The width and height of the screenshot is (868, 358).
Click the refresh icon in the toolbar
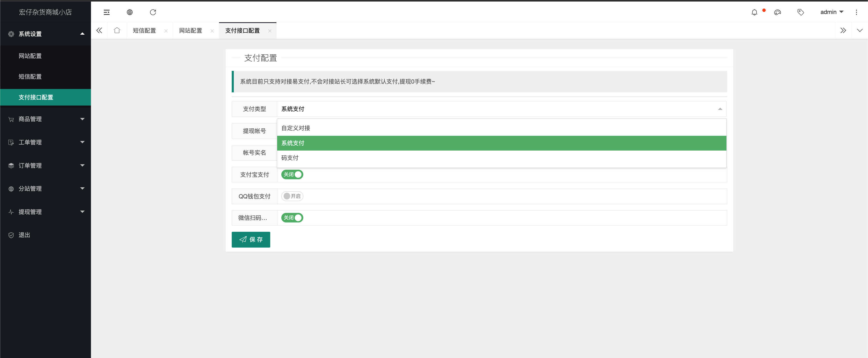[153, 12]
